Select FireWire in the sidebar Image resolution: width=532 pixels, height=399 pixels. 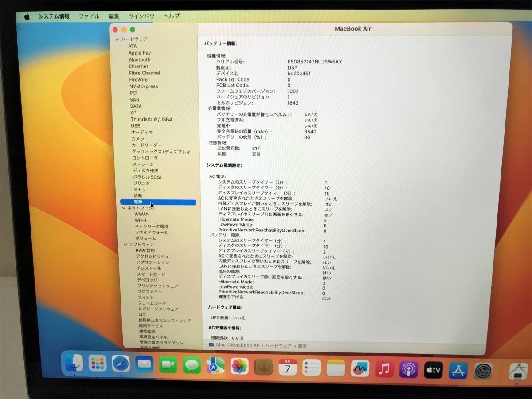coord(138,80)
